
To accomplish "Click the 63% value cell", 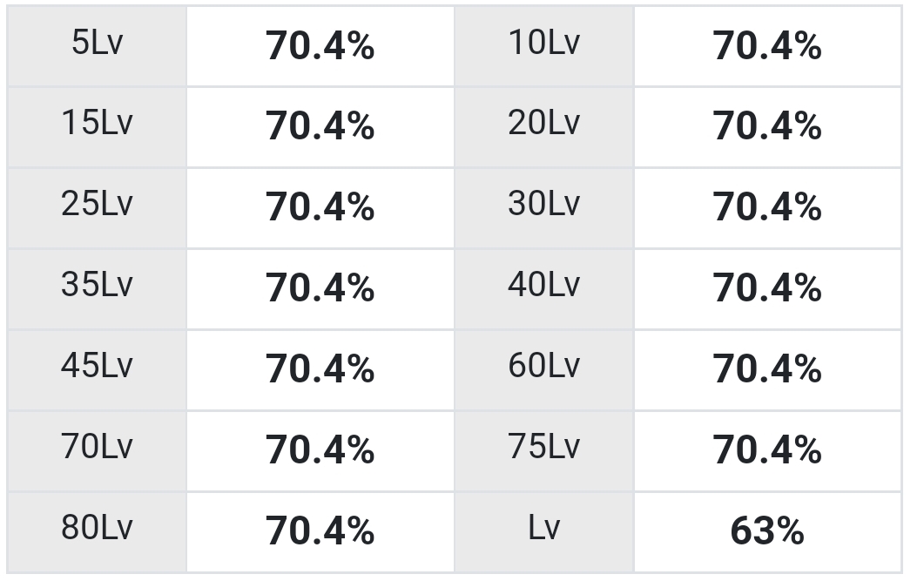I will [767, 532].
